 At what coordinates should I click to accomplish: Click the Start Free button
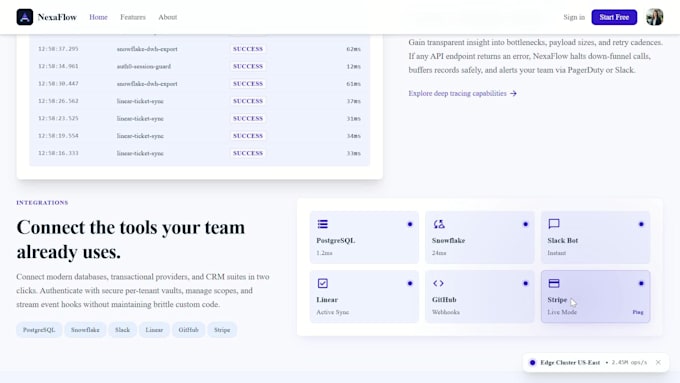tap(614, 17)
